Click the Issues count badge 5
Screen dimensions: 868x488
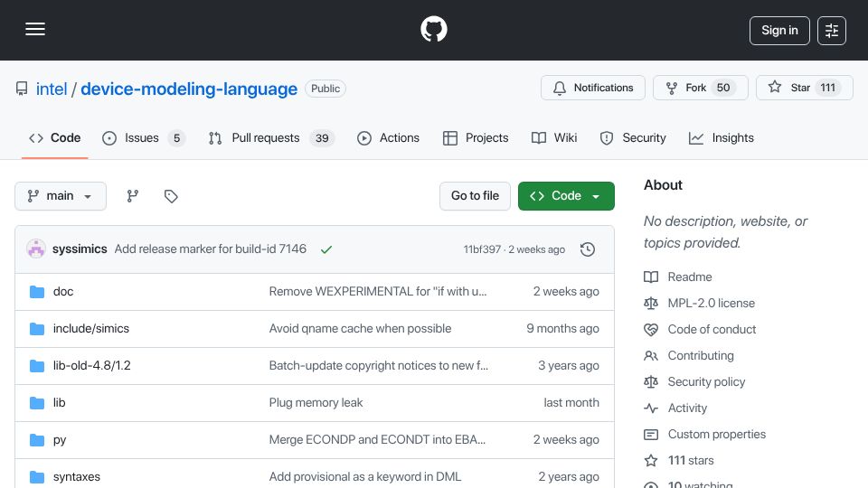[x=176, y=138]
